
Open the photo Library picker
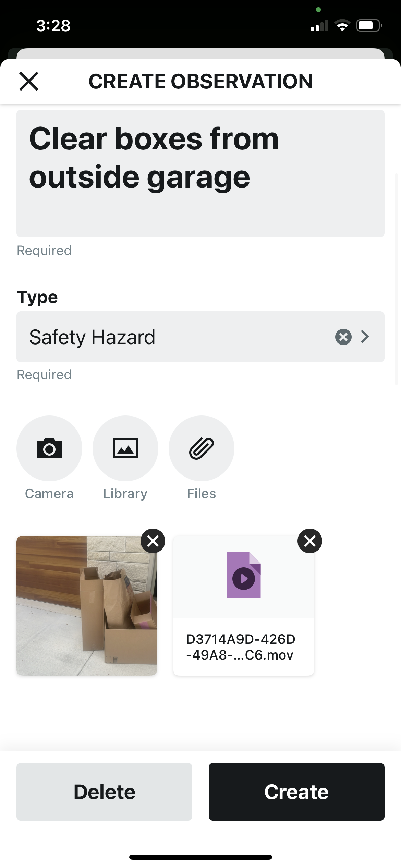[x=125, y=448]
